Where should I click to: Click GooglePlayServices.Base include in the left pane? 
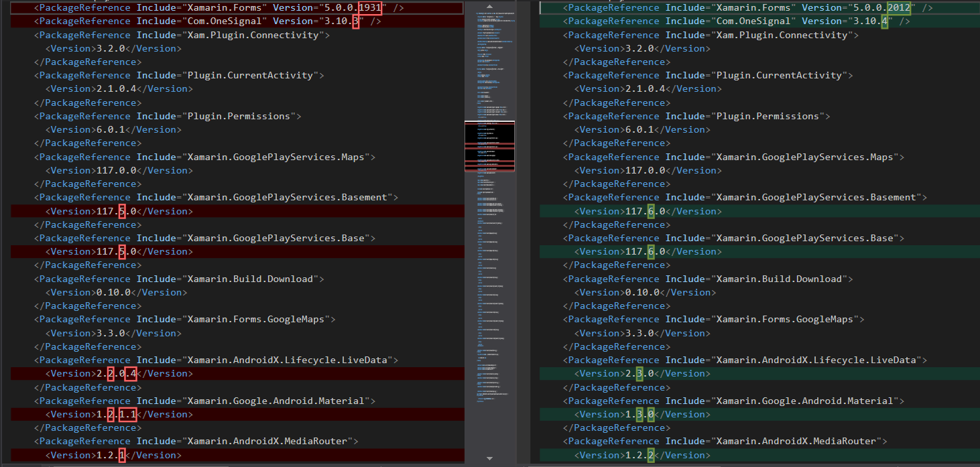click(x=204, y=238)
